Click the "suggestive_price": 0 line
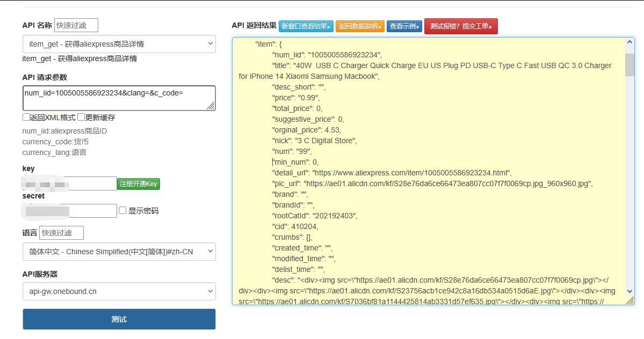The width and height of the screenshot is (644, 339). (x=308, y=119)
